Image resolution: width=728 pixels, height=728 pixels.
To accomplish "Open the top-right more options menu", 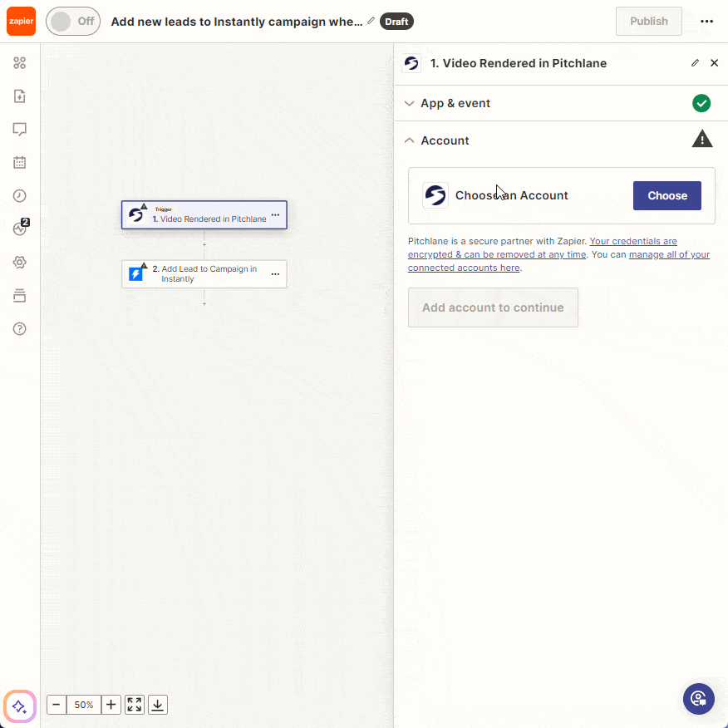I will click(706, 22).
